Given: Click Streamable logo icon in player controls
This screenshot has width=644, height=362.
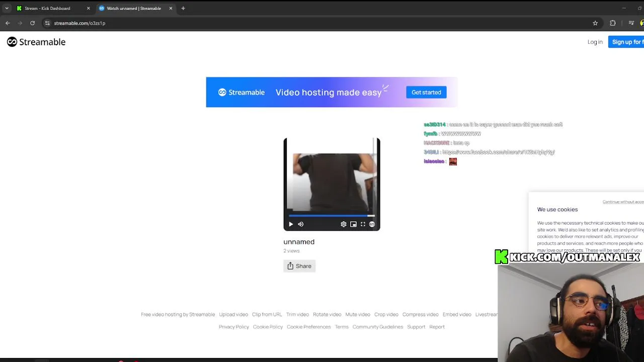Looking at the screenshot, I should click(372, 224).
